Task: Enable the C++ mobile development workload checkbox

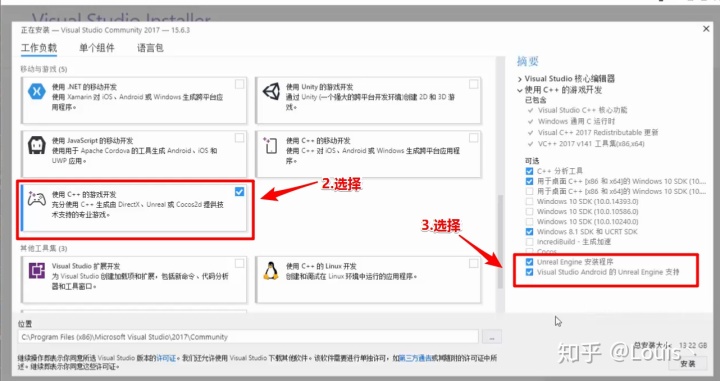Action: coord(473,138)
